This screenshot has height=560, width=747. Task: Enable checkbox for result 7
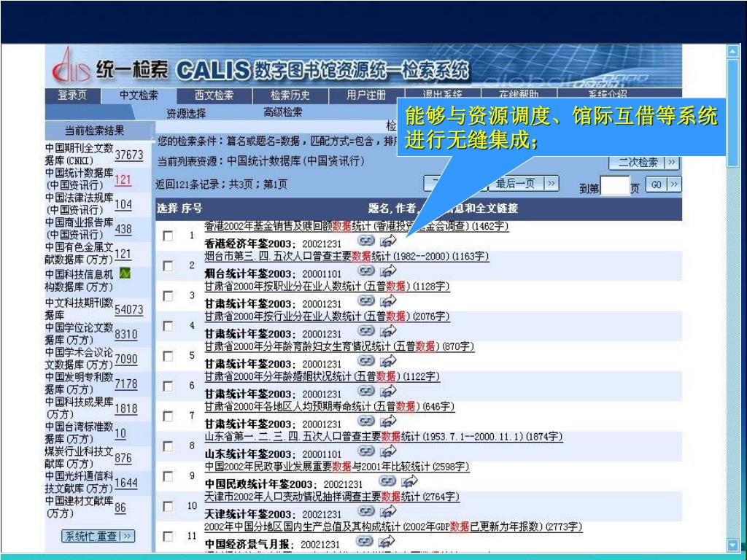point(168,416)
